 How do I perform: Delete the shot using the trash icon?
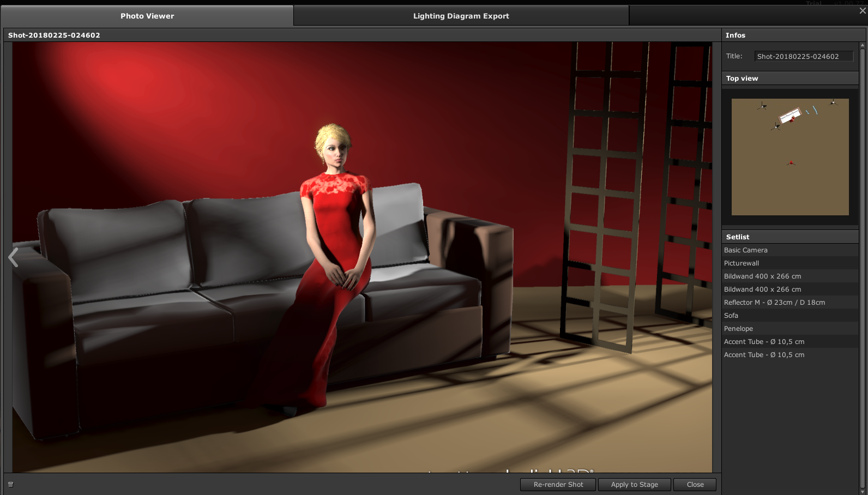[10, 484]
